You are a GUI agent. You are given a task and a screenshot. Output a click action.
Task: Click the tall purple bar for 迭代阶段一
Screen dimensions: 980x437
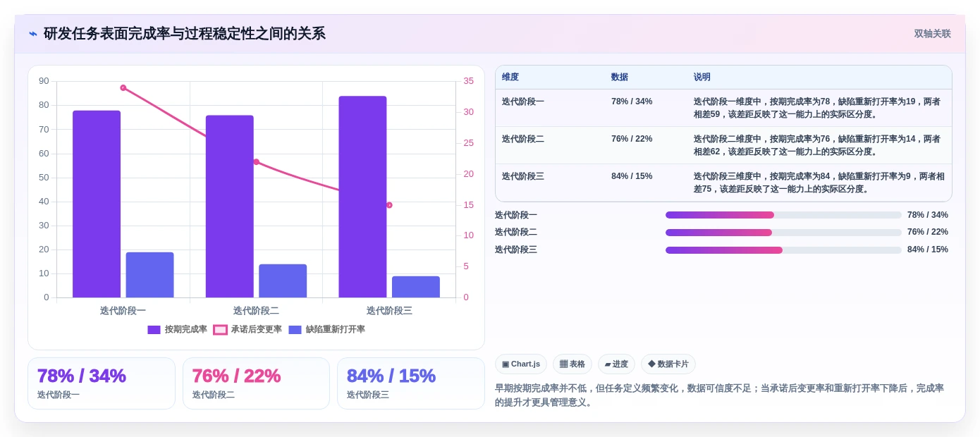coord(97,204)
